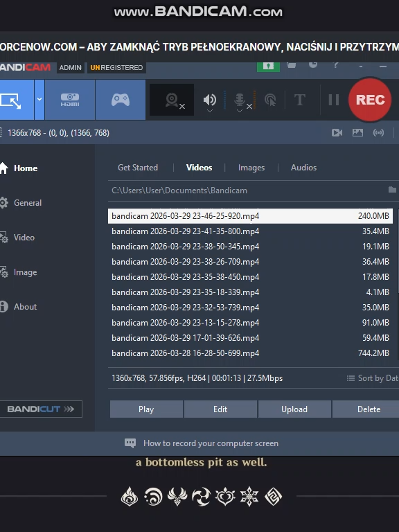Click the Cryo snowflake element icon

249,497
